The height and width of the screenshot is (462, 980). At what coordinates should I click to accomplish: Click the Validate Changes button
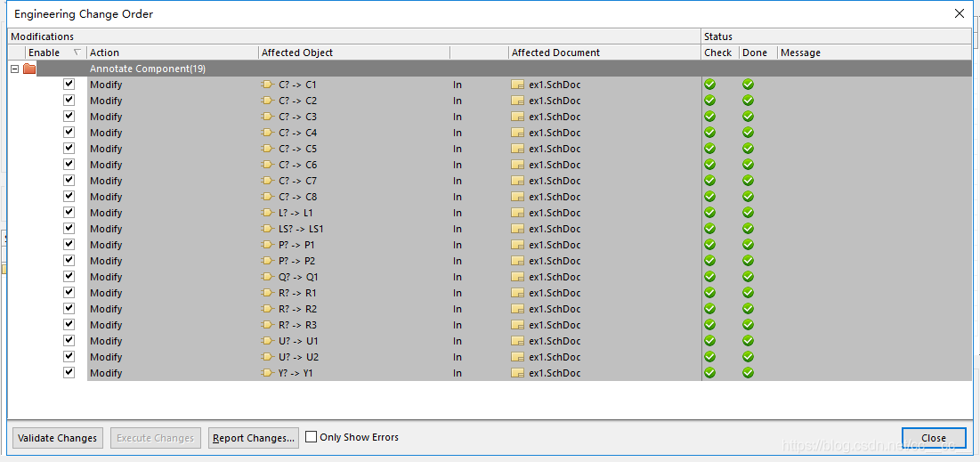58,438
